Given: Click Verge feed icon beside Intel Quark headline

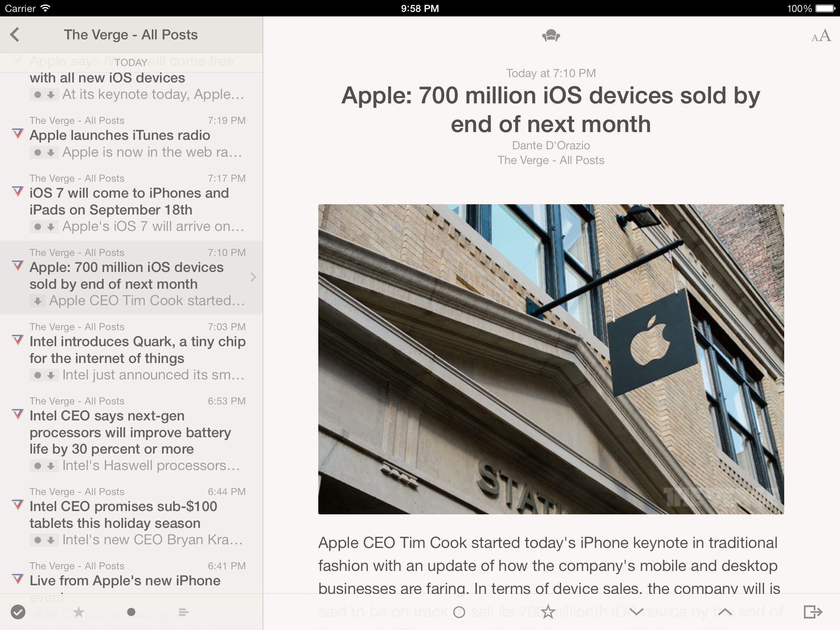Looking at the screenshot, I should pyautogui.click(x=18, y=340).
